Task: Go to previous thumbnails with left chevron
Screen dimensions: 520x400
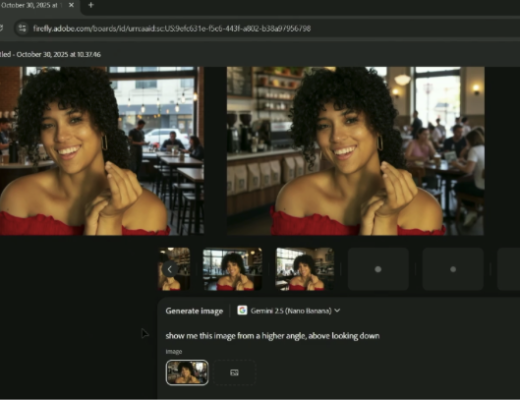Action: [170, 269]
